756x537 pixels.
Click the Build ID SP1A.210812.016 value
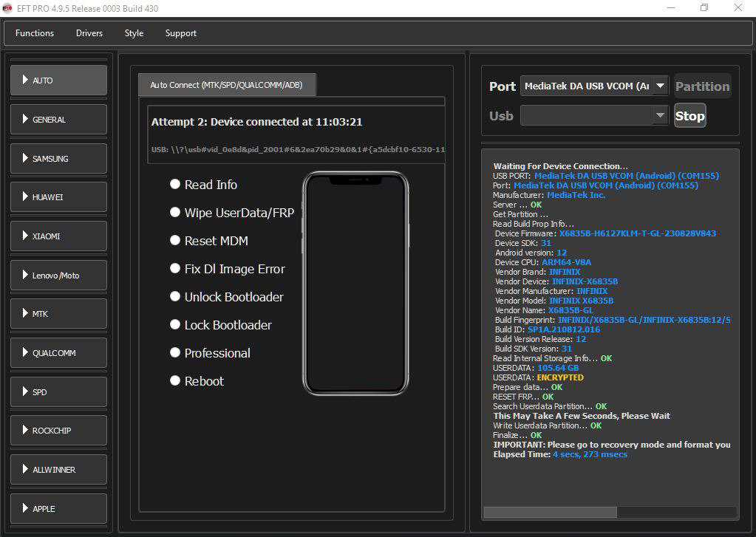(564, 329)
